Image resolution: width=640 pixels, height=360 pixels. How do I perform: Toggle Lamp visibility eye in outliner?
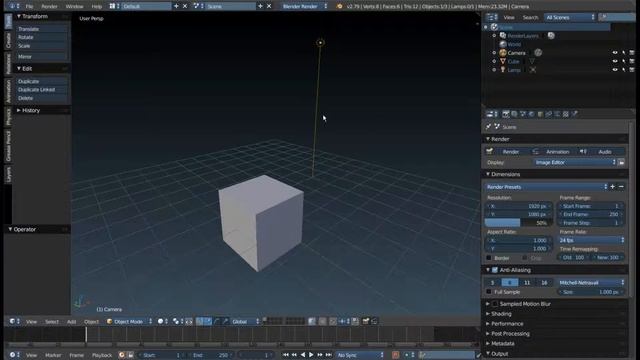(615, 70)
